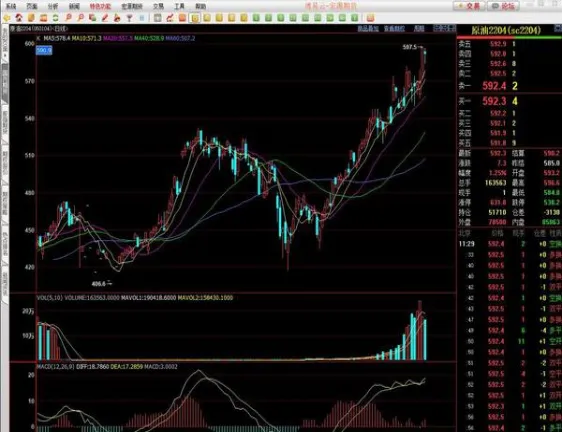
Task: Open the 系统 menu
Action: [x=11, y=6]
